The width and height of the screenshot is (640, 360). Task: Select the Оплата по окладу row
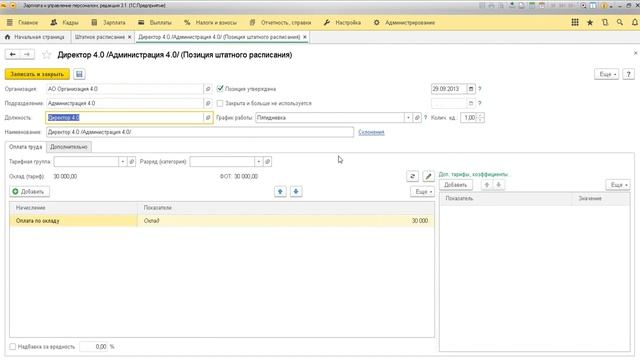coord(222,221)
